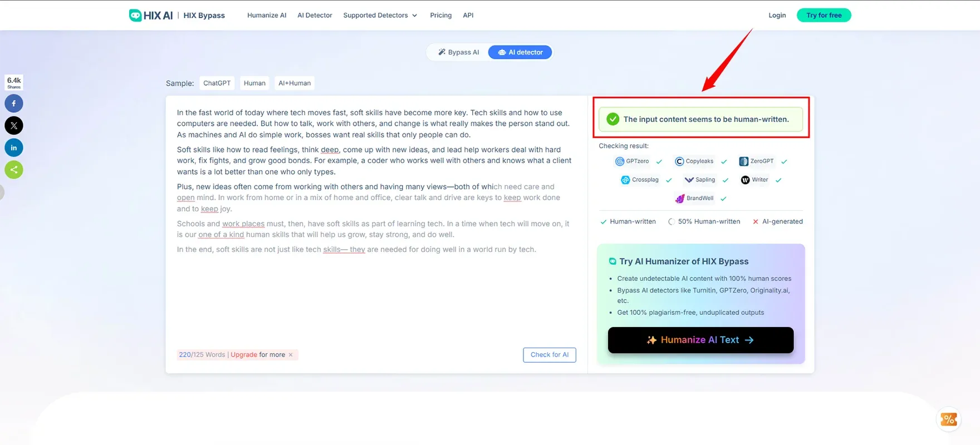The image size is (980, 445).
Task: Switch to the Bypass AI tab
Action: [458, 52]
